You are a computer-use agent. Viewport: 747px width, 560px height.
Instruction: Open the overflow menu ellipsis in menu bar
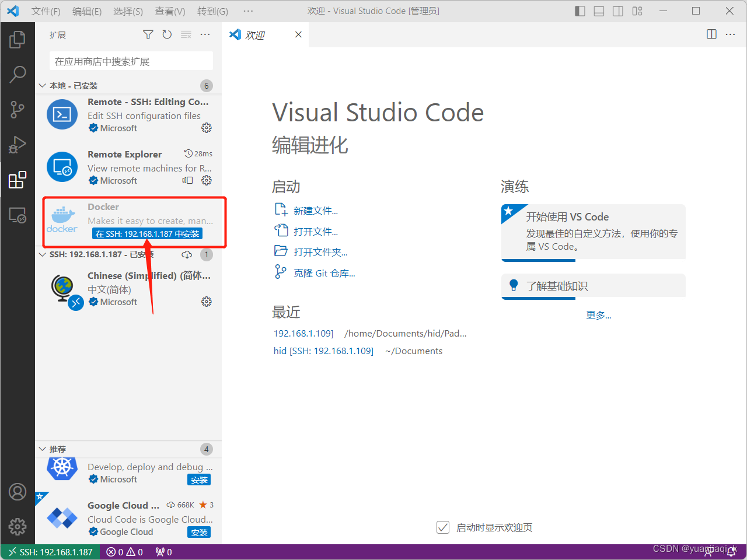248,11
